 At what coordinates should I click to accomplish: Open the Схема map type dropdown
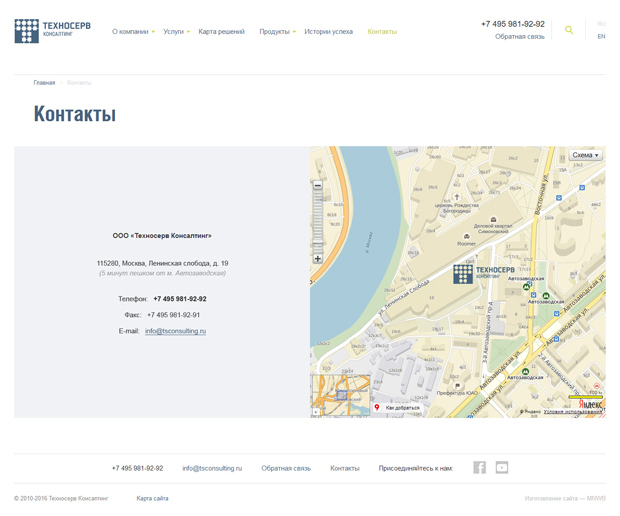tap(586, 155)
